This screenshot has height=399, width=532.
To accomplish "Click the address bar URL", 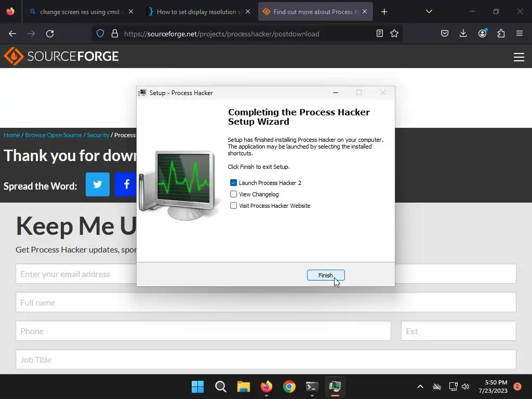I will [x=221, y=34].
